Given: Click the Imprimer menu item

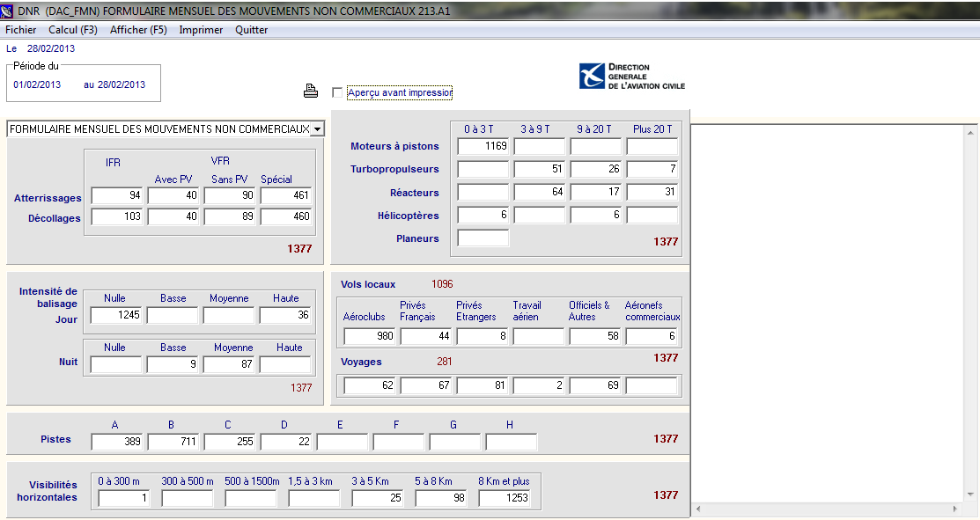Looking at the screenshot, I should [201, 30].
